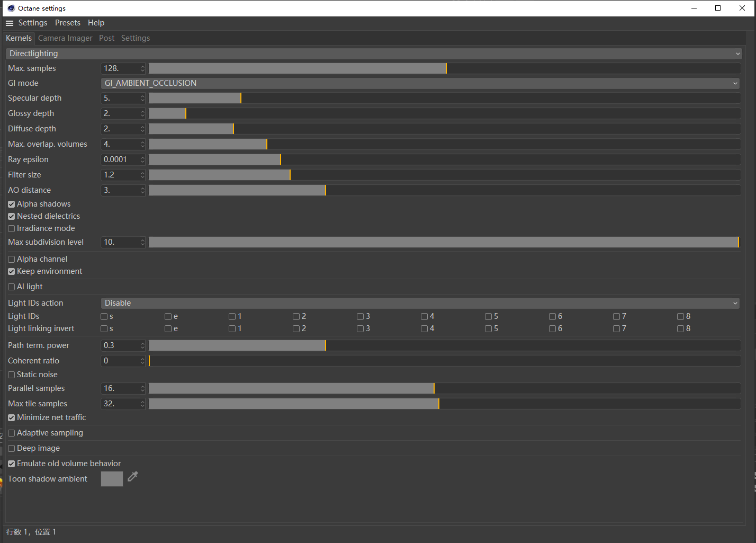
Task: Click AO distance spinner arrows
Action: [142, 190]
